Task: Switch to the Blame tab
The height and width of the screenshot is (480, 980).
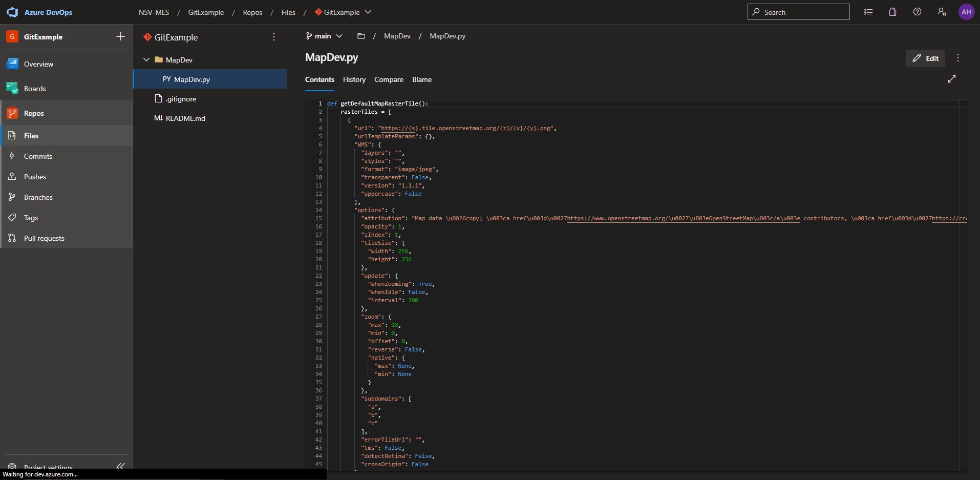Action: click(421, 79)
